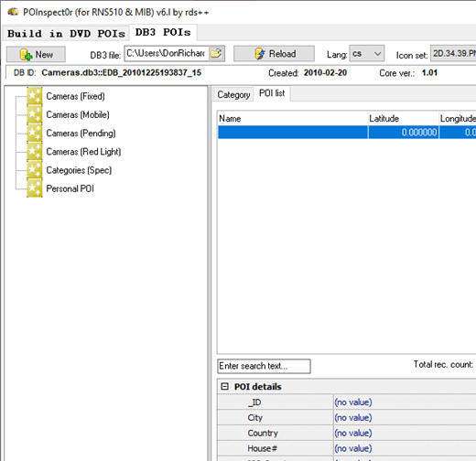The height and width of the screenshot is (461, 476).
Task: Click the Cameras (Pending) category icon
Action: pyautogui.click(x=35, y=134)
